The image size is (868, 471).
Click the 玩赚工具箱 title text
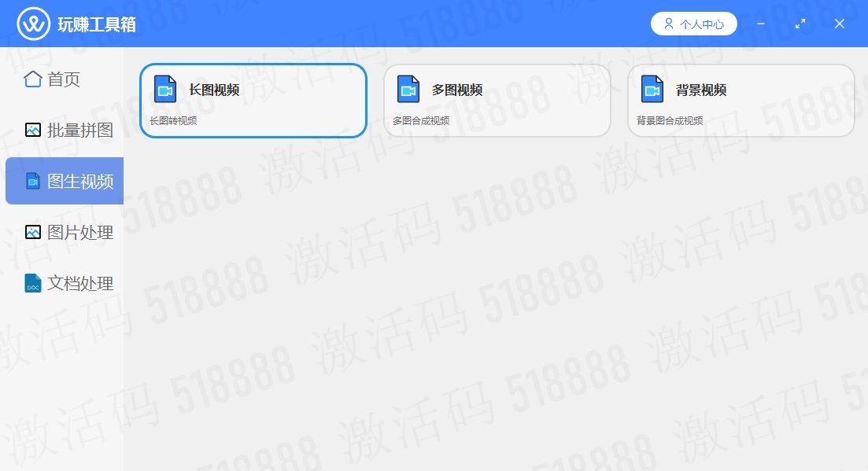coord(97,24)
